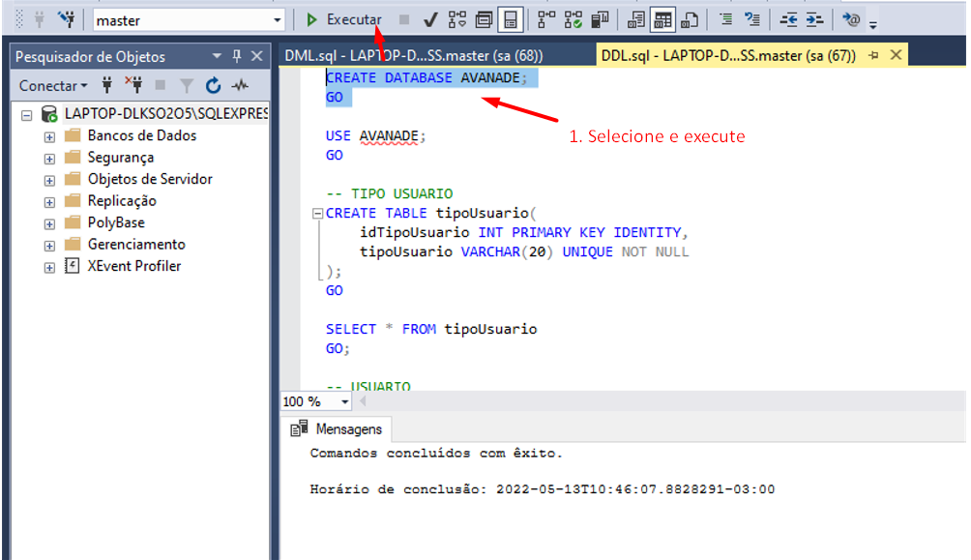Switch output to Results to Grid

point(662,19)
